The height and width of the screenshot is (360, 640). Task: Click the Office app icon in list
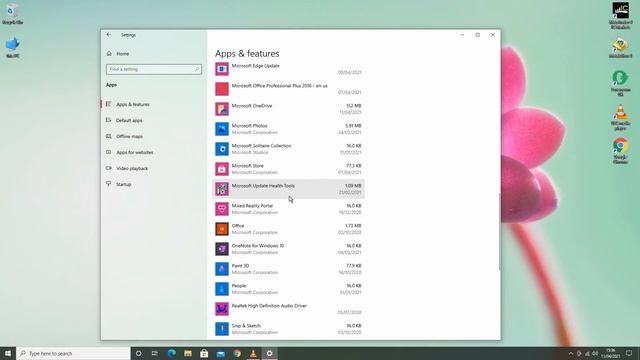coord(222,229)
